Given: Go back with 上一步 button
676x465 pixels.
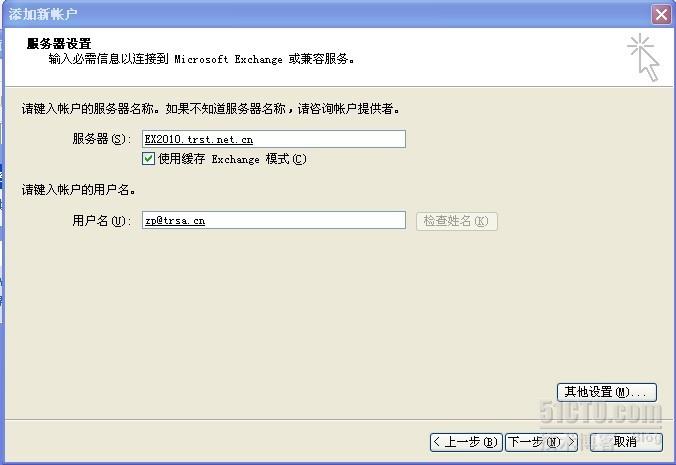Looking at the screenshot, I should pos(466,442).
